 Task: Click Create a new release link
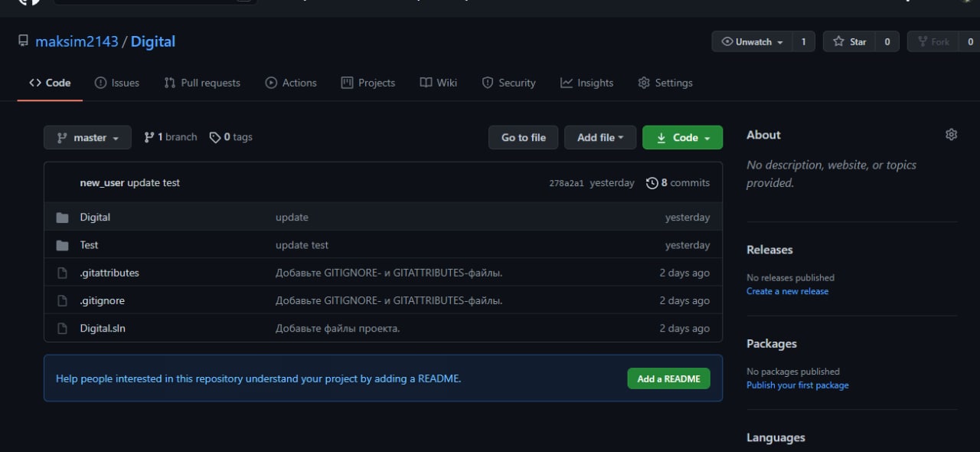(x=787, y=291)
